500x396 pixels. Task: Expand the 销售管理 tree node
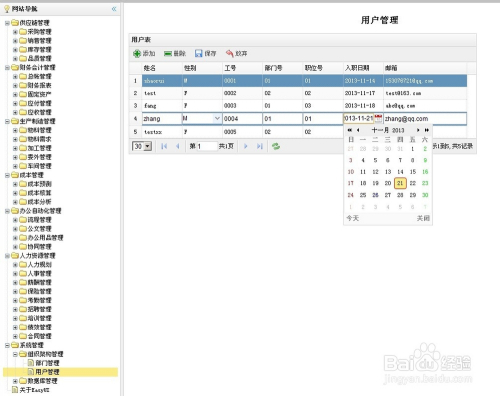point(15,41)
